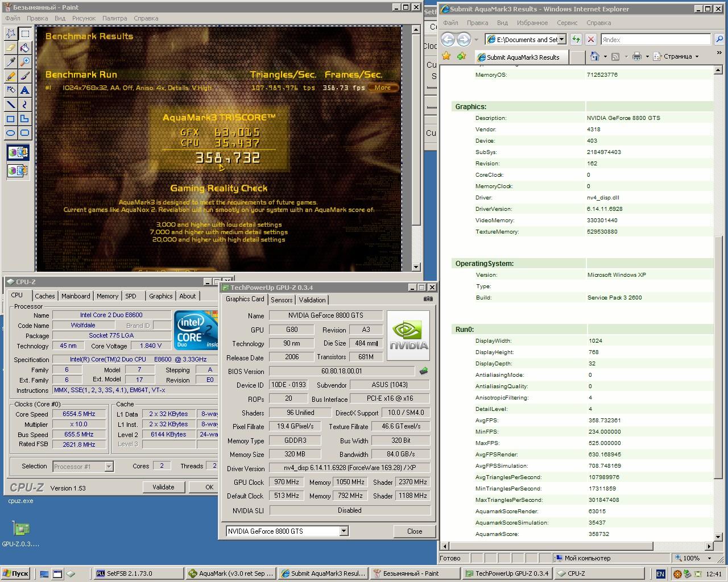Switch to the Mainboard tab in CPU-Z

pos(76,296)
